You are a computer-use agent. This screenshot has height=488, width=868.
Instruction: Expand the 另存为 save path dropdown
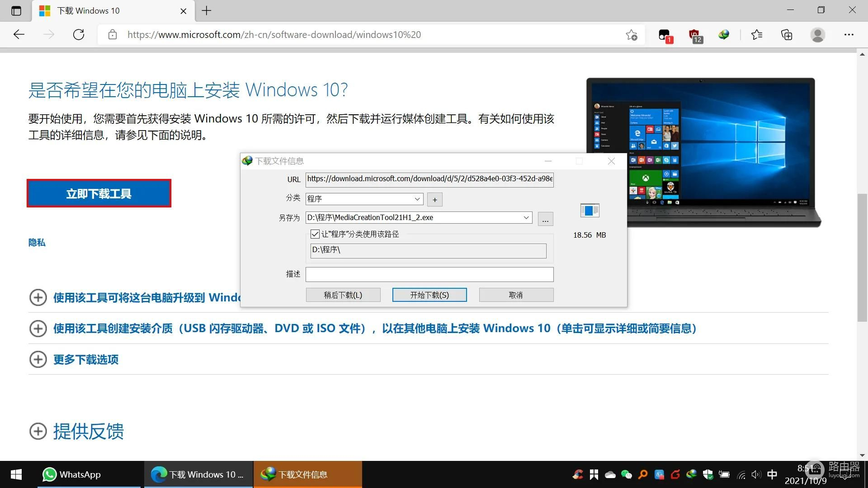526,218
